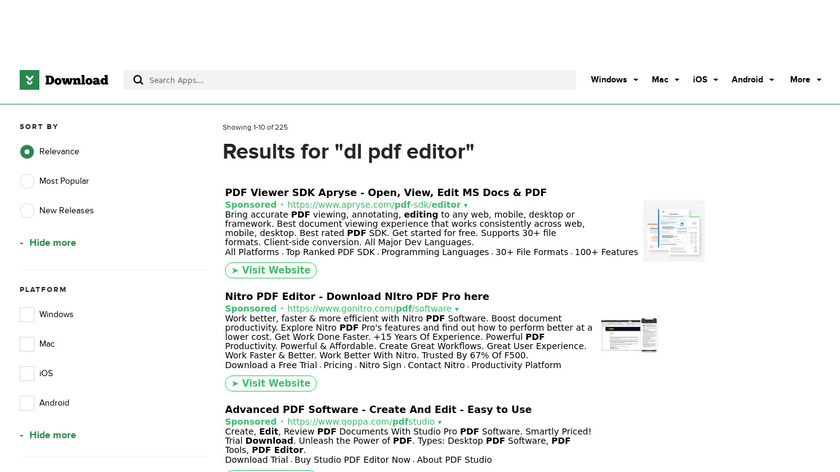840x472 pixels.
Task: Open Advanced PDF Software result title
Action: point(378,409)
